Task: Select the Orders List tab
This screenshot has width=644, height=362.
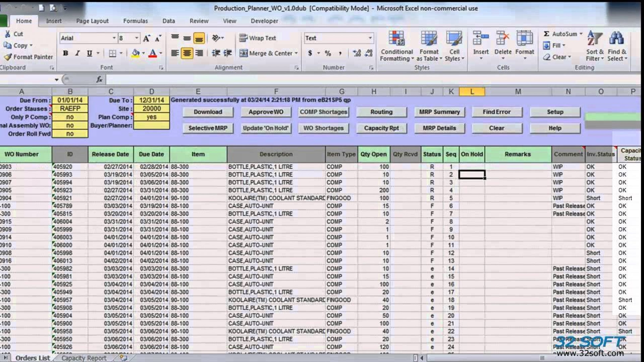Action: click(32, 358)
